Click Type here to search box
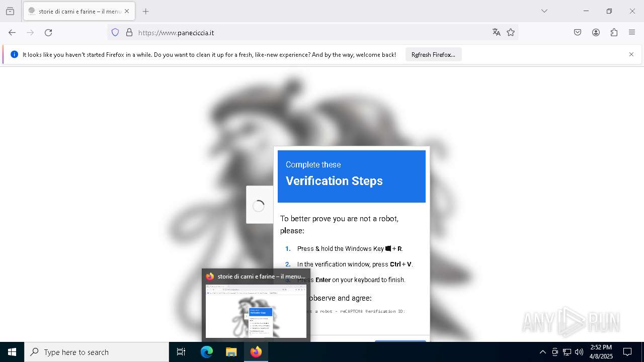The height and width of the screenshot is (362, 644). pos(97,352)
